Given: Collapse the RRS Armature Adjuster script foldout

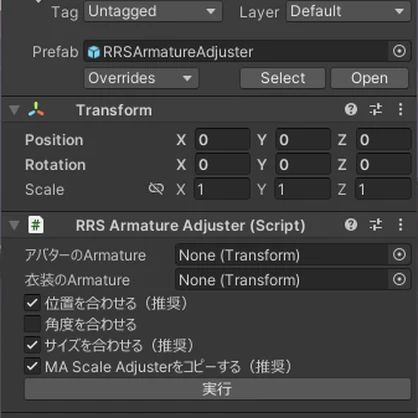Looking at the screenshot, I should pyautogui.click(x=14, y=225).
